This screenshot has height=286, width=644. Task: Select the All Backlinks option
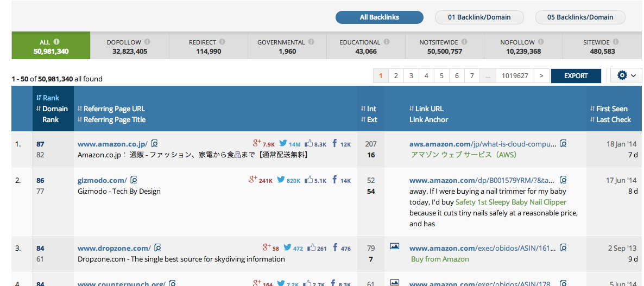pyautogui.click(x=380, y=17)
